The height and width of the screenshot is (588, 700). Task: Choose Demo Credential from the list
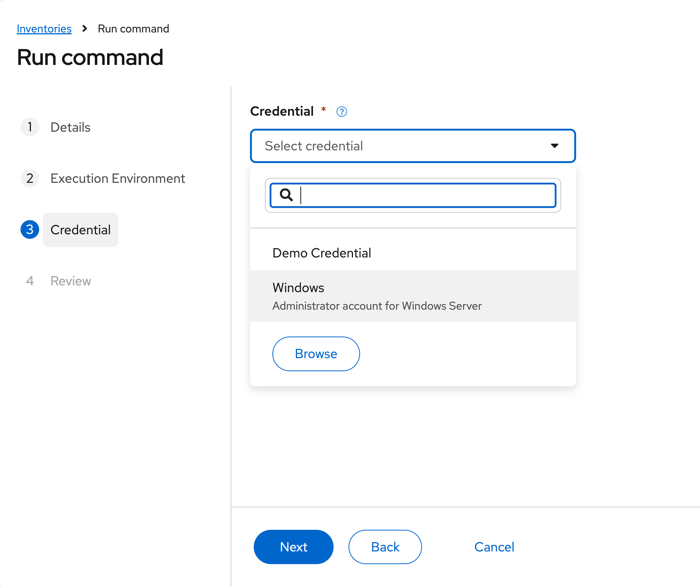322,253
